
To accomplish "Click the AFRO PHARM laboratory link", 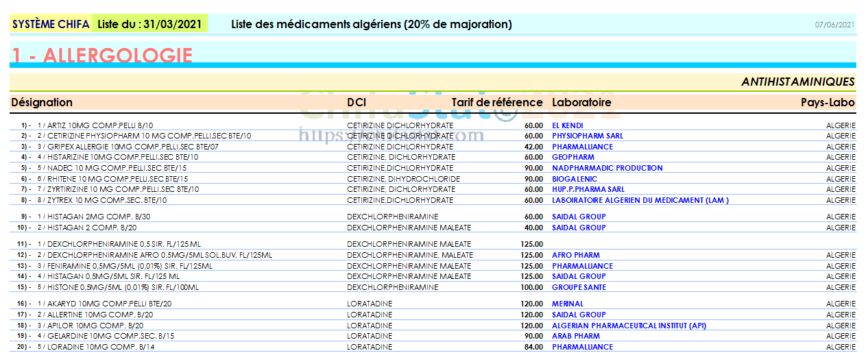I will click(575, 255).
